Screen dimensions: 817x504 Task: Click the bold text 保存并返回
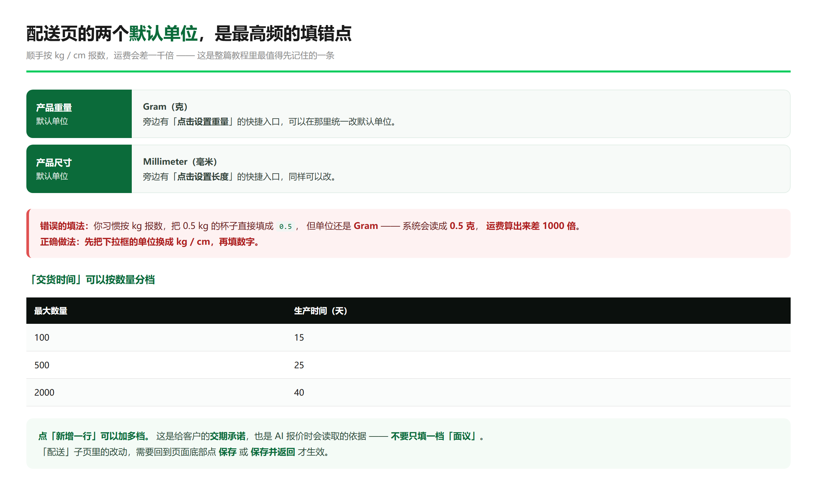(x=273, y=452)
